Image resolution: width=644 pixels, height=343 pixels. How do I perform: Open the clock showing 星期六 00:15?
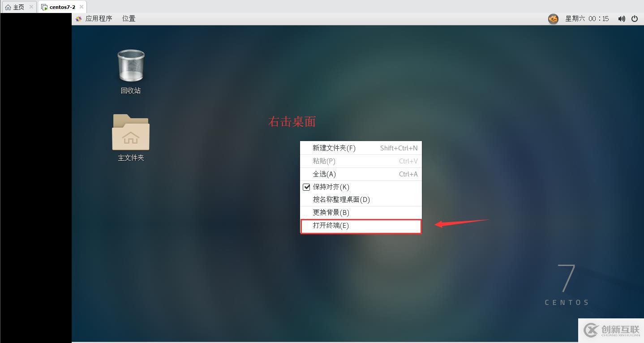click(587, 19)
